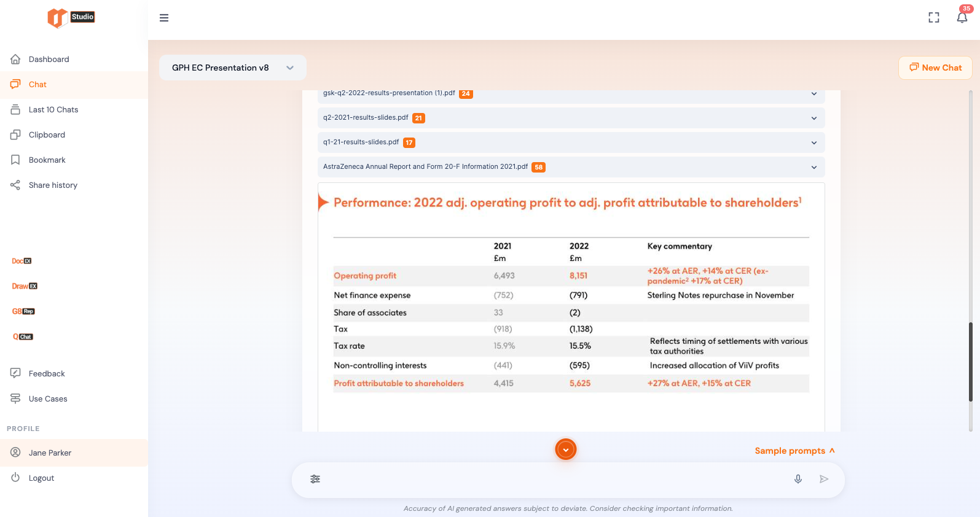Open DocEX app
This screenshot has width=980, height=517.
(x=22, y=261)
